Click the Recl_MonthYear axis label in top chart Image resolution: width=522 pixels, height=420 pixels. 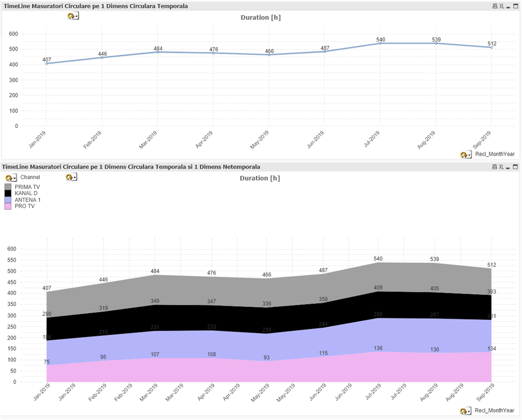(494, 154)
